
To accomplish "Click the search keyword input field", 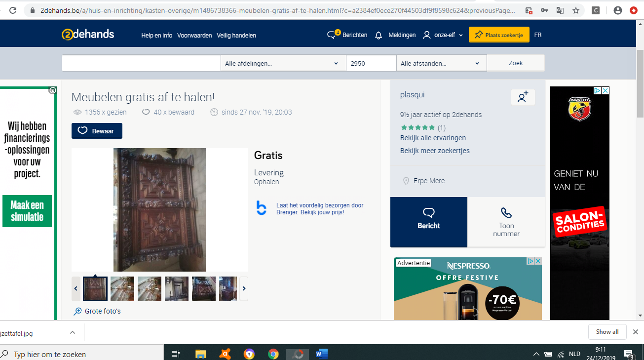I will [141, 63].
